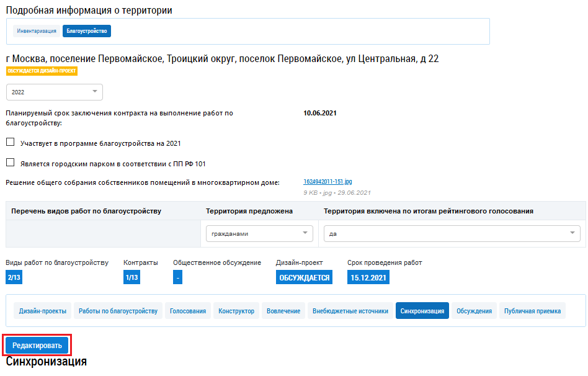Expand the 'гражданами' dropdown

pos(259,233)
